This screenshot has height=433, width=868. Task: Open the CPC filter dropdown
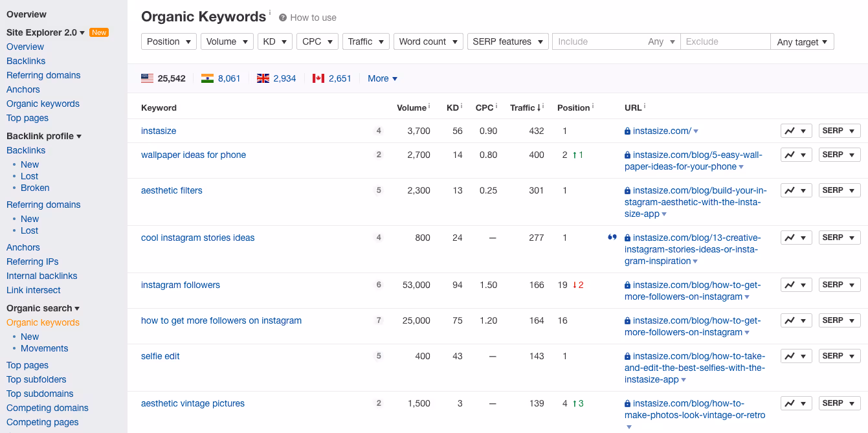coord(317,41)
